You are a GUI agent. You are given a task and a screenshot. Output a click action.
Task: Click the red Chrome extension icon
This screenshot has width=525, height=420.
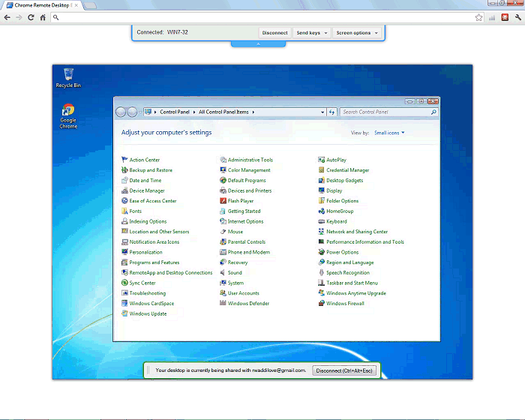pos(505,17)
